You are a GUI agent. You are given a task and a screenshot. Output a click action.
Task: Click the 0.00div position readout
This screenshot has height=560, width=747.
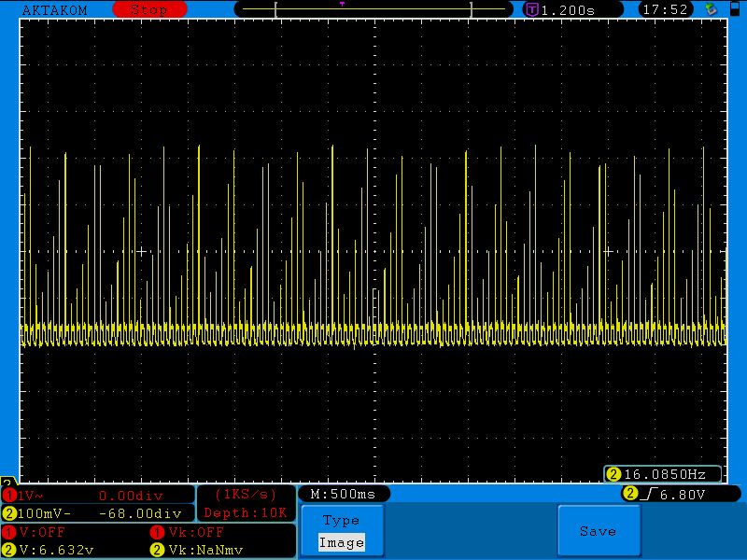pos(131,496)
